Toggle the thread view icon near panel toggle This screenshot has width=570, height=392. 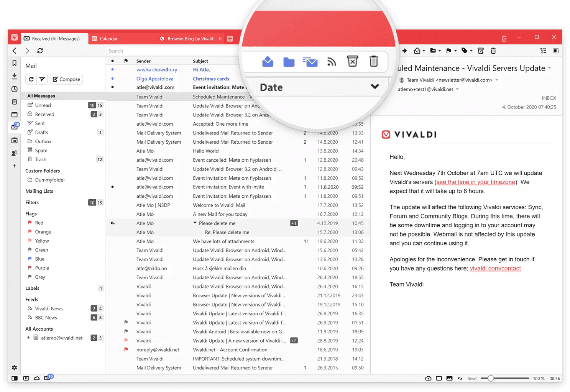coord(543,51)
